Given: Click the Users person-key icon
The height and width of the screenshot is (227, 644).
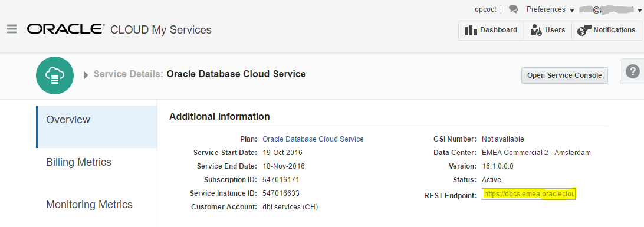Looking at the screenshot, I should (x=536, y=31).
